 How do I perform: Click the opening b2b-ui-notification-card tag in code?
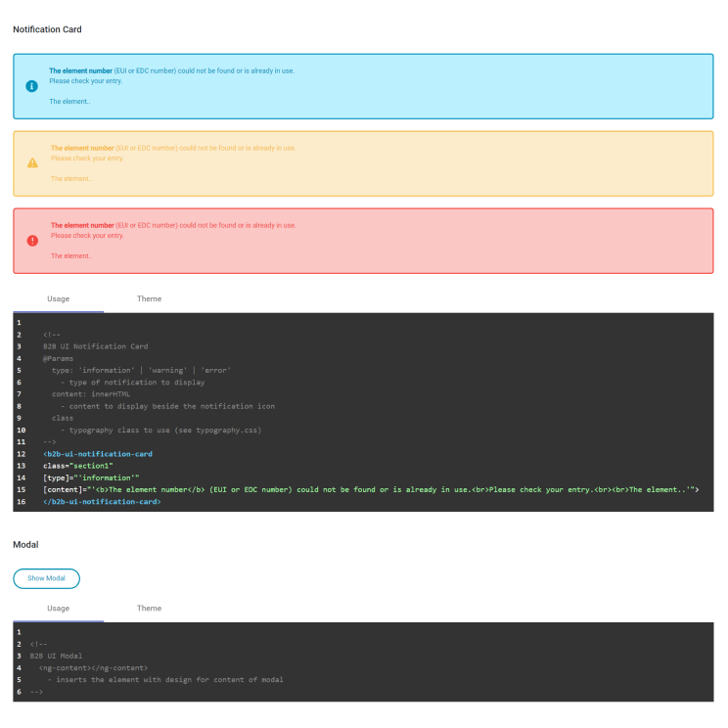pos(98,454)
